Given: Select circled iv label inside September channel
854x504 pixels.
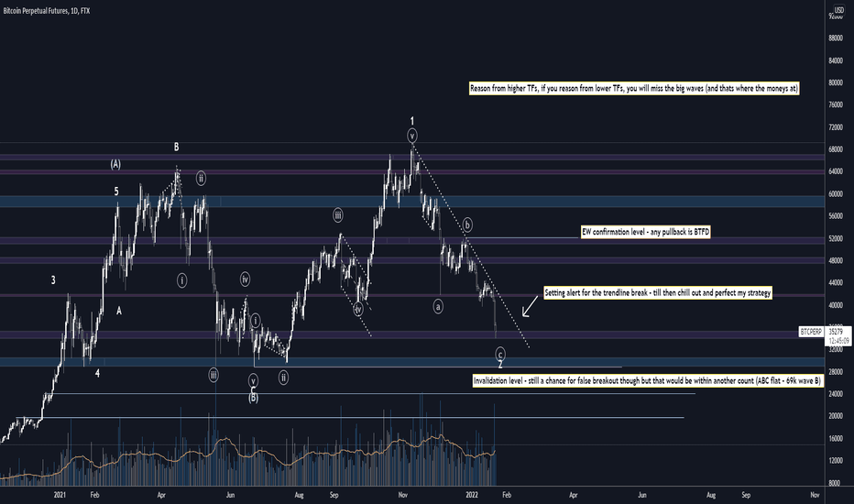Looking at the screenshot, I should pos(358,310).
